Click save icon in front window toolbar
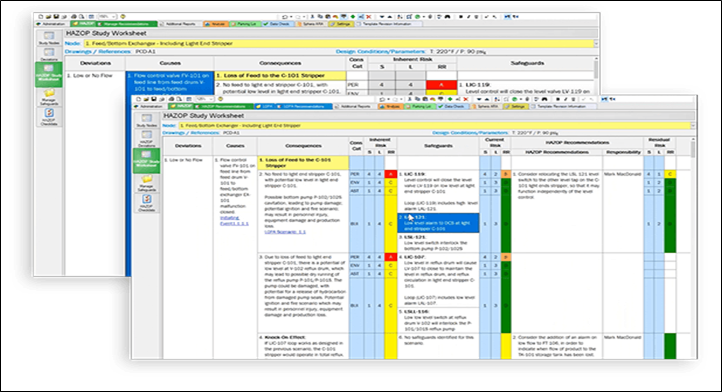This screenshot has height=392, width=722. 153,99
